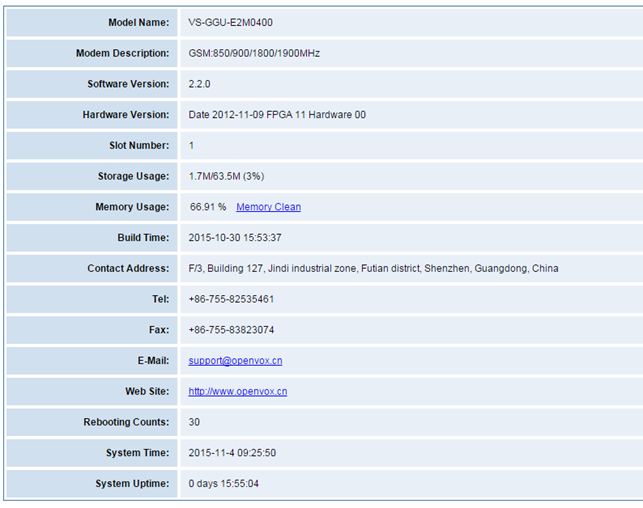Select the system time 2015-11-4 09:25:50
The image size is (643, 508).
(232, 453)
